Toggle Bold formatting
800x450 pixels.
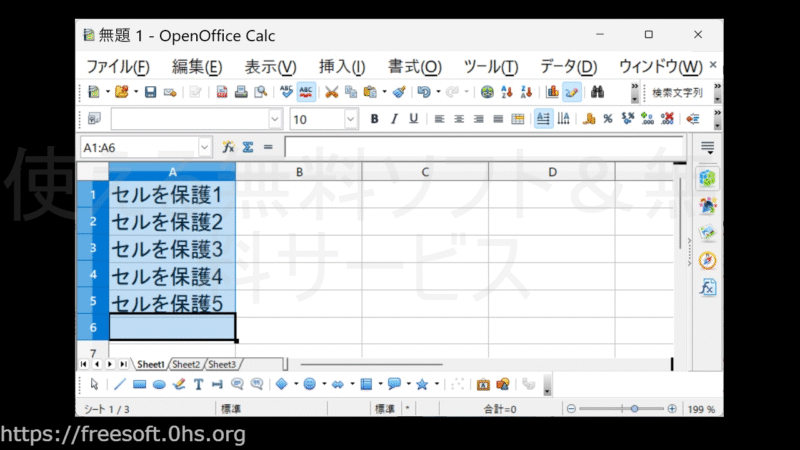coord(375,119)
